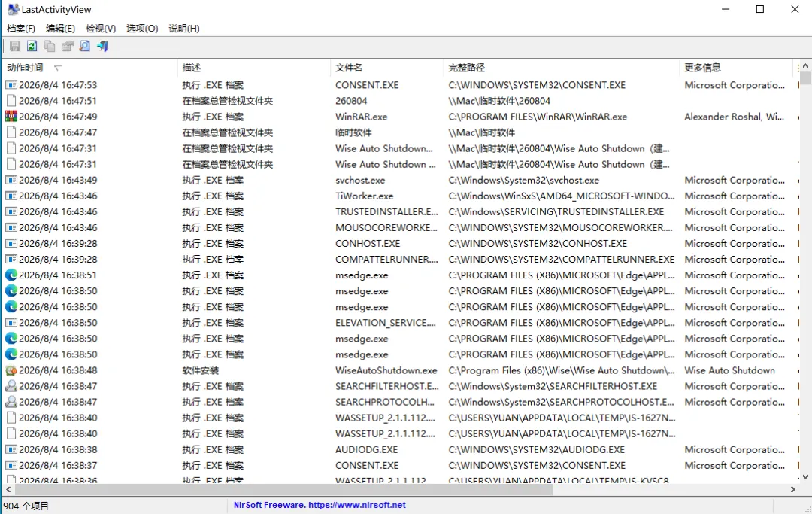Click 'C:\WINDOWS\SYSTEM32\AUDIODG.EXE' path cell
The image size is (812, 514).
point(537,450)
